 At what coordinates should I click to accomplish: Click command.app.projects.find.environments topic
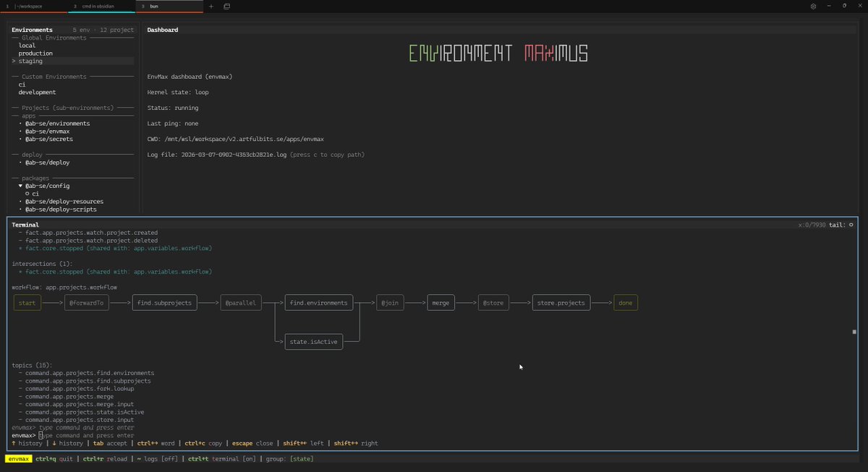(x=90, y=373)
